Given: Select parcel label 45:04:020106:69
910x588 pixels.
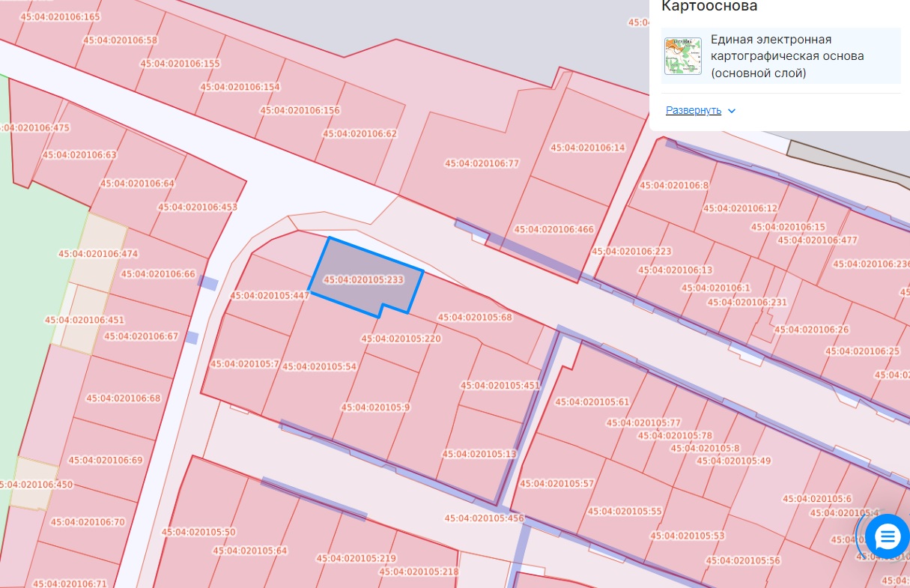Looking at the screenshot, I should pos(105,460).
